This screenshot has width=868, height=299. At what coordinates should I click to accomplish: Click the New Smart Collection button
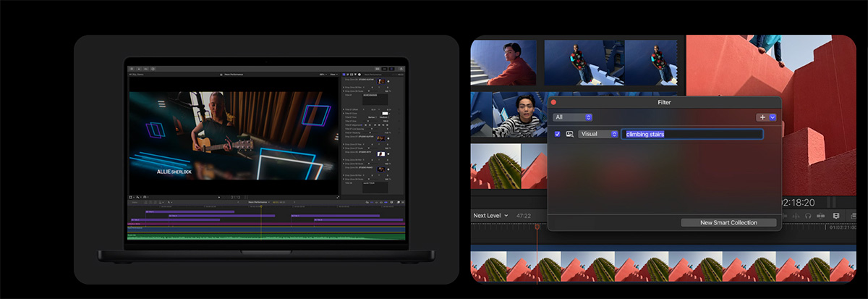point(728,222)
